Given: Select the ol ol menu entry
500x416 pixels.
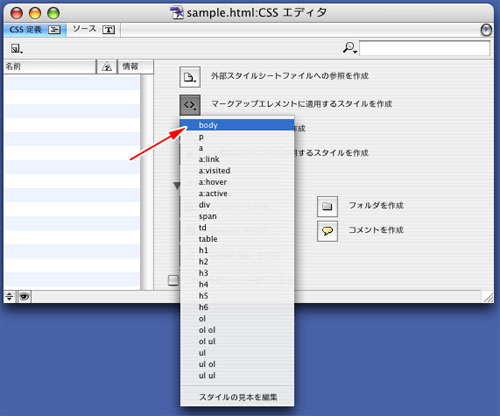Looking at the screenshot, I should click(x=237, y=330).
